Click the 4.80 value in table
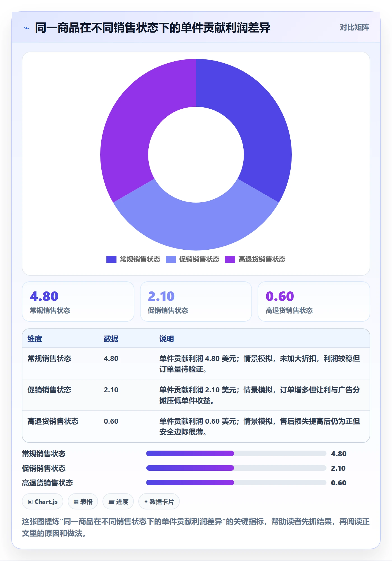The width and height of the screenshot is (392, 561). 111,358
